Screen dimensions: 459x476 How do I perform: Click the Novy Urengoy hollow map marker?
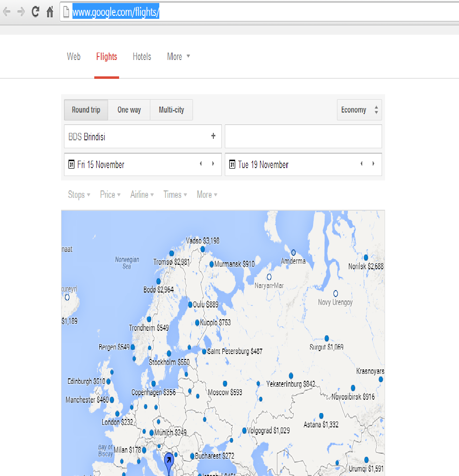pos(335,294)
